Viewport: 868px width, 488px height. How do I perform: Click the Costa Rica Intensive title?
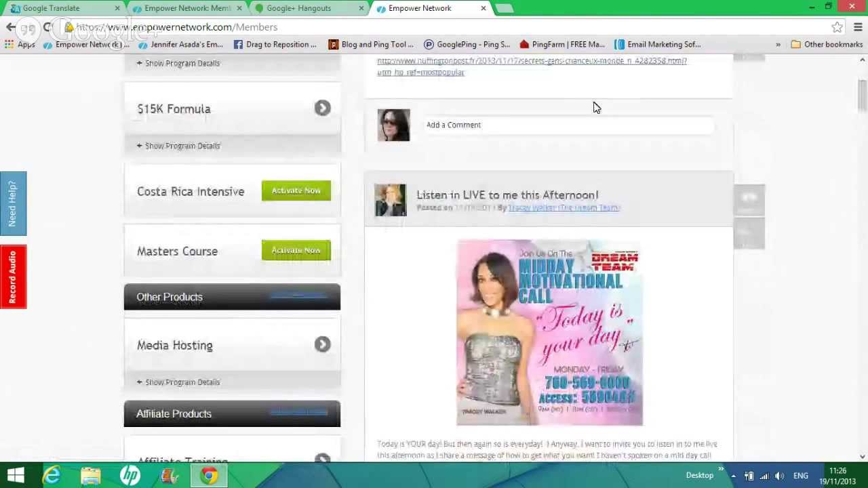(x=191, y=192)
